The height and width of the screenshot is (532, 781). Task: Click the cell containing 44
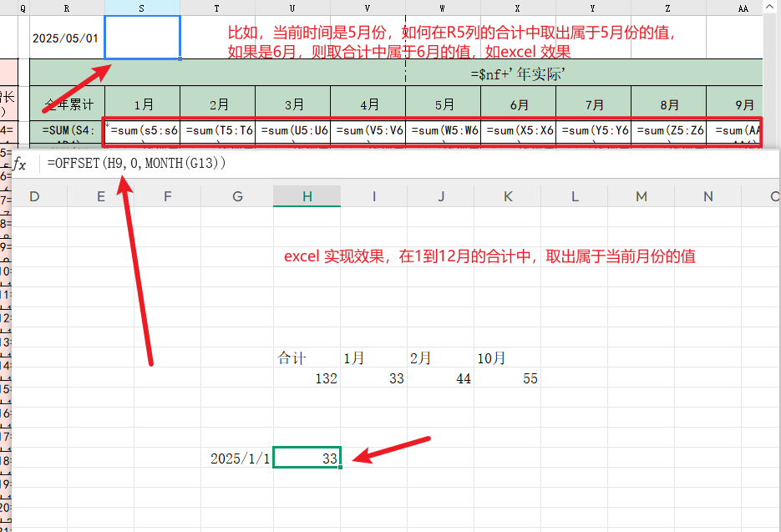click(441, 378)
